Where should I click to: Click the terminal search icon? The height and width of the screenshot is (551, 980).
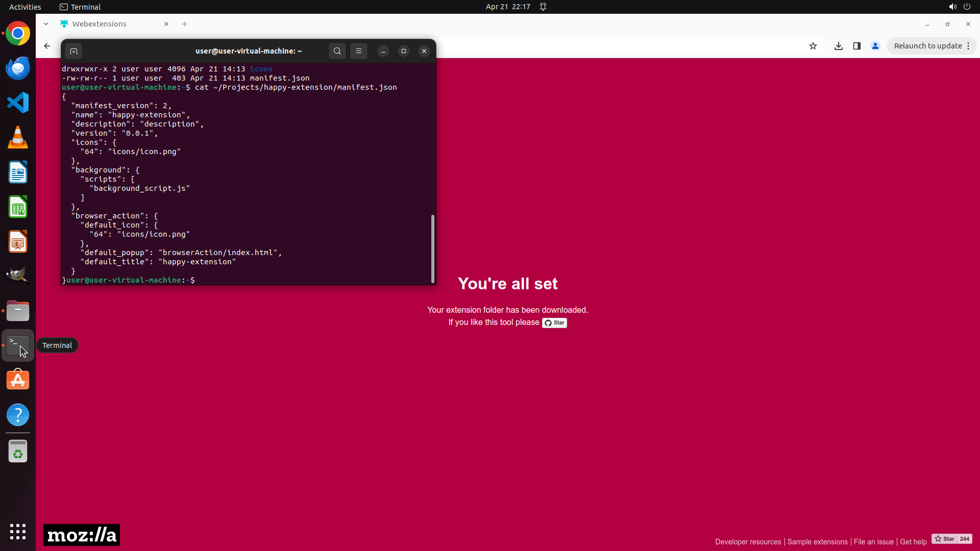tap(337, 51)
